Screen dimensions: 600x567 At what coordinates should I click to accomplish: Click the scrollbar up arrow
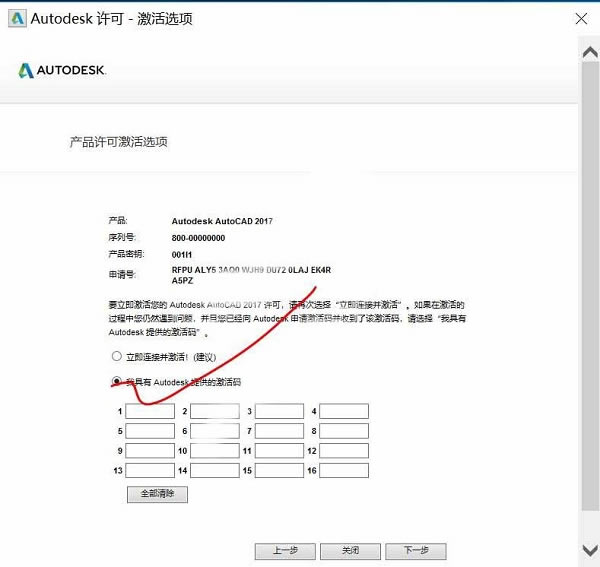point(590,52)
